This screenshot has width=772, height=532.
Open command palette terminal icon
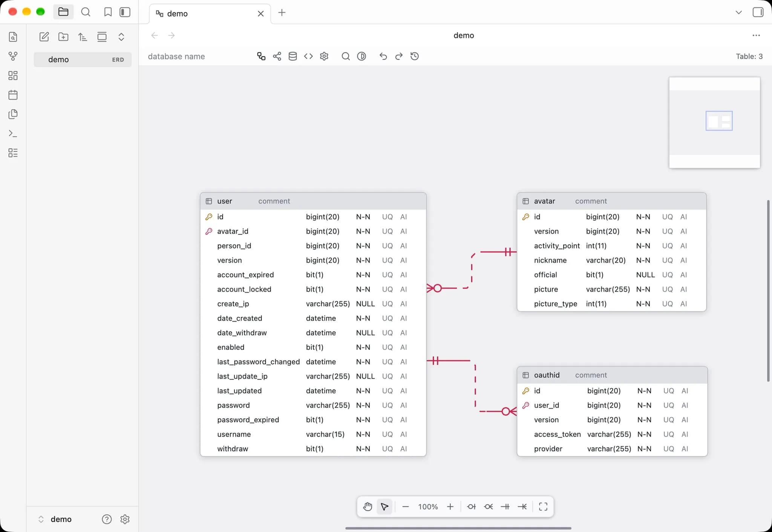pyautogui.click(x=13, y=133)
